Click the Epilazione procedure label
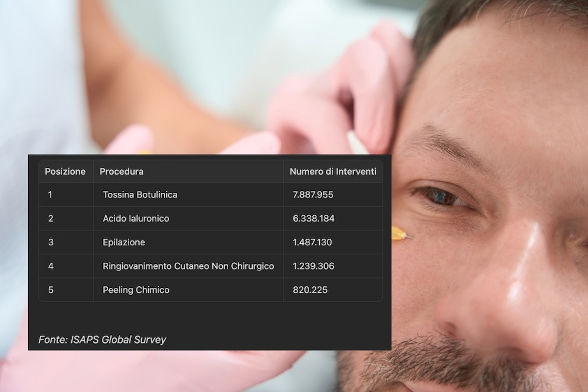Image resolution: width=588 pixels, height=392 pixels. tap(125, 242)
